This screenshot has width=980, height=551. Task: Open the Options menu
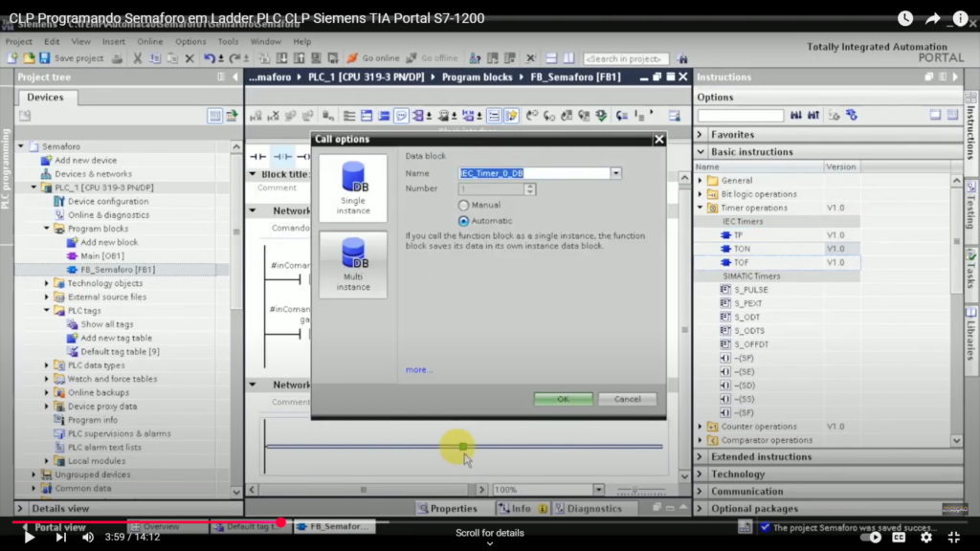point(190,41)
